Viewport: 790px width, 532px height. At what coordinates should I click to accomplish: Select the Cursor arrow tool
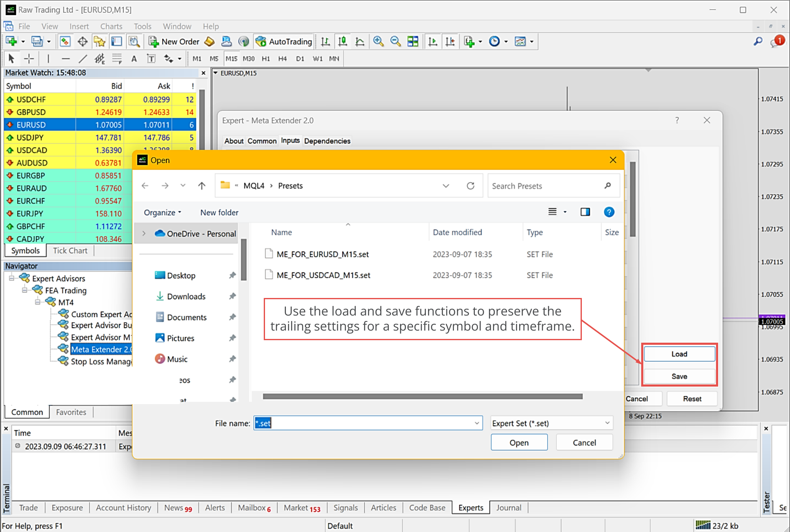tap(11, 59)
